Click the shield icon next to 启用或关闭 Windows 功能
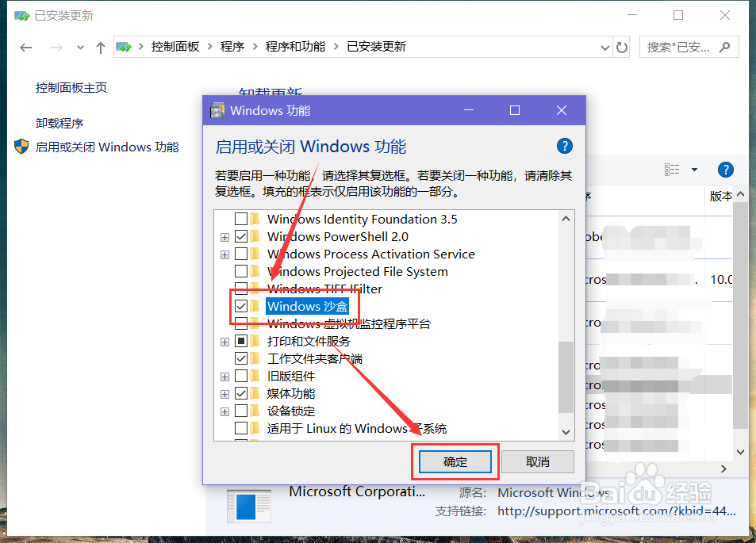 tap(21, 147)
